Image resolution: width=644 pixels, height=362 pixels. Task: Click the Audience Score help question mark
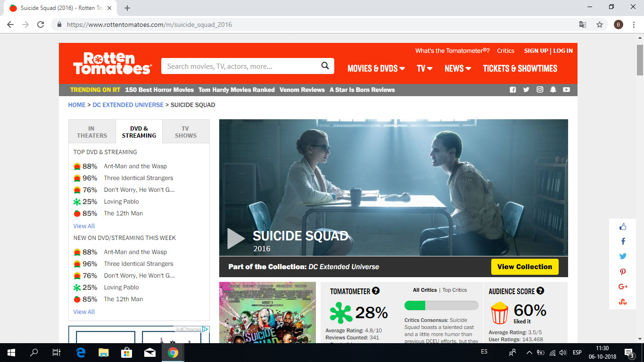(540, 291)
